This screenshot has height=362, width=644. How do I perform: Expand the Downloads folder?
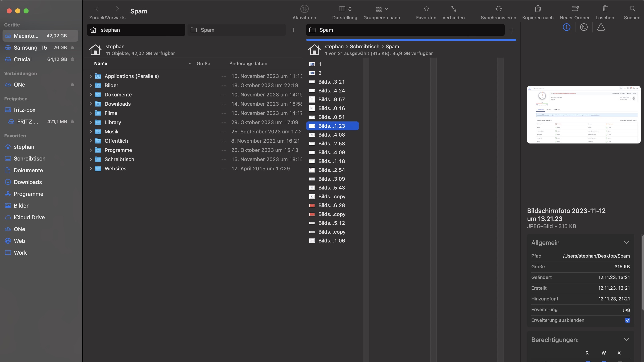click(91, 104)
